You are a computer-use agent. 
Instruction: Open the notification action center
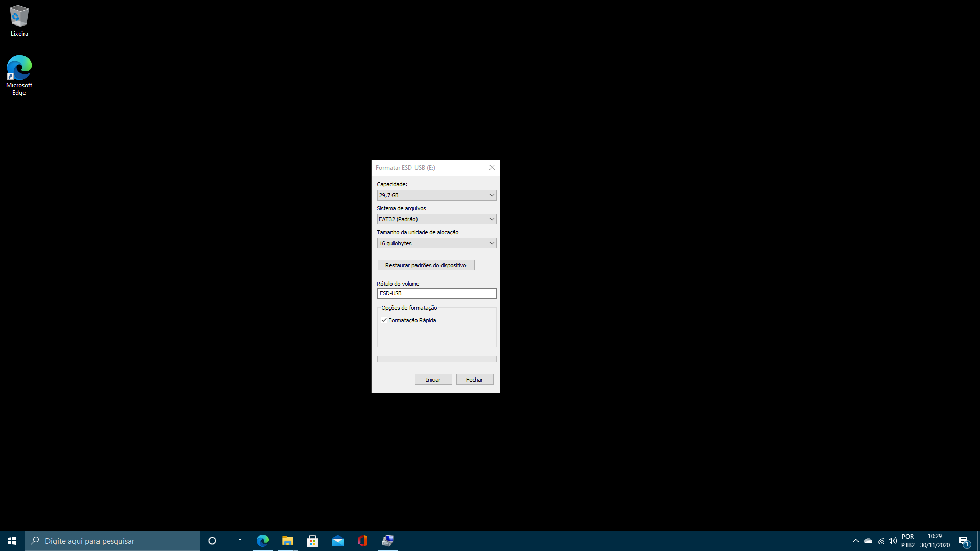964,541
